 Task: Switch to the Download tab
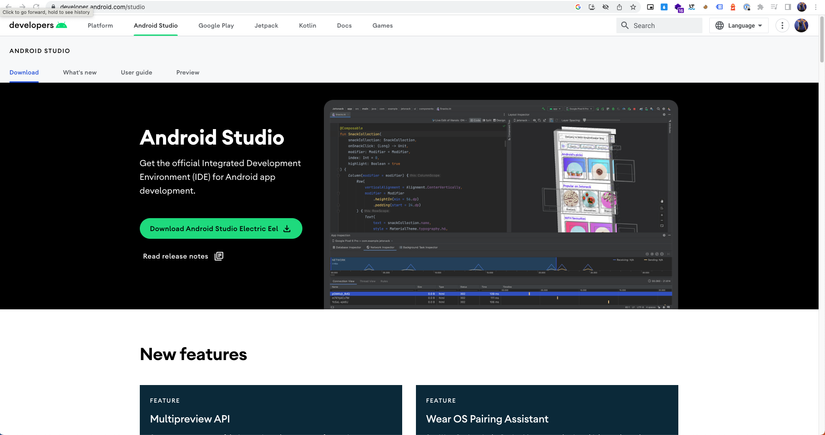[24, 73]
